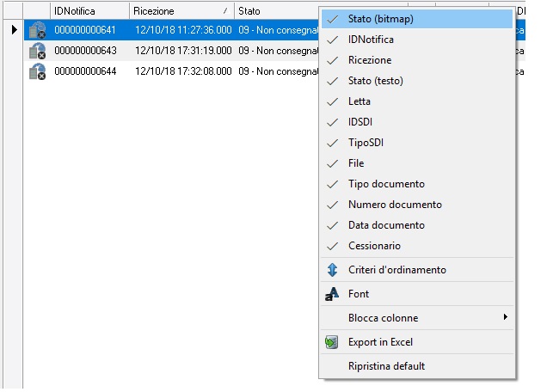Click the current row indicator arrow
553x392 pixels.
point(12,30)
